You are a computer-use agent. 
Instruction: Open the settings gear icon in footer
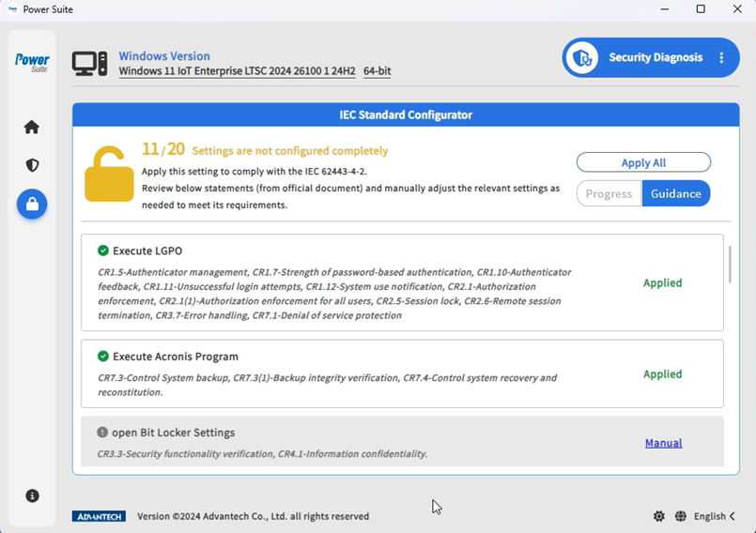(x=659, y=516)
